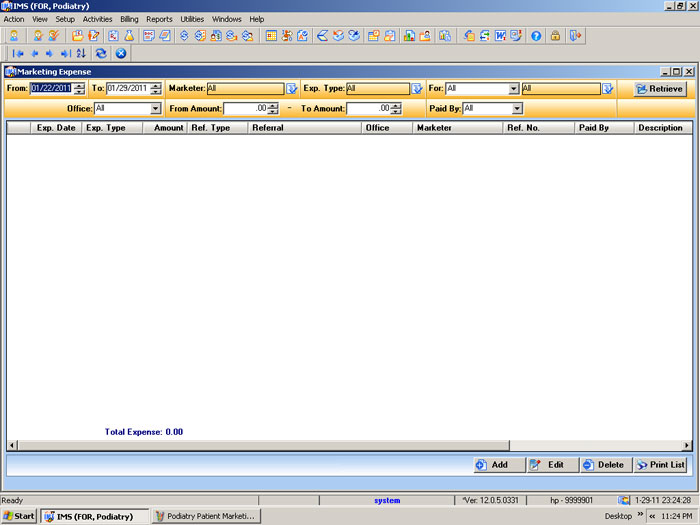Click the blue circle X close icon

[121, 54]
